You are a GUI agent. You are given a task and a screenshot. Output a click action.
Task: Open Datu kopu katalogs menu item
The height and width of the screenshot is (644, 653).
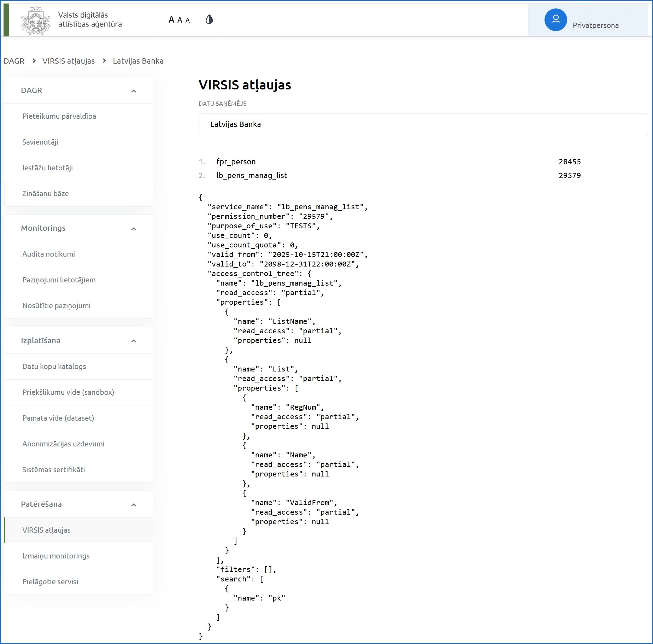(78, 367)
